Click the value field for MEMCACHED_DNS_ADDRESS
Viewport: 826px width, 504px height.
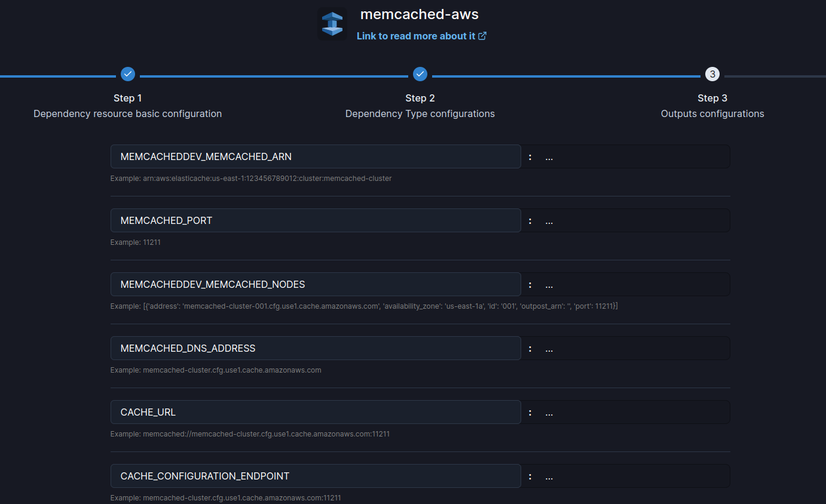click(x=625, y=348)
